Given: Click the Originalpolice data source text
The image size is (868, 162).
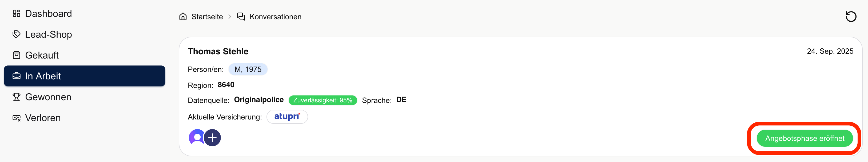Looking at the screenshot, I should 259,100.
